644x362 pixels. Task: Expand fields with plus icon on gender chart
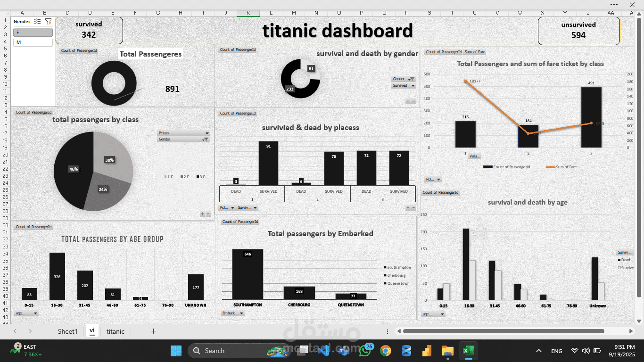[x=408, y=101]
